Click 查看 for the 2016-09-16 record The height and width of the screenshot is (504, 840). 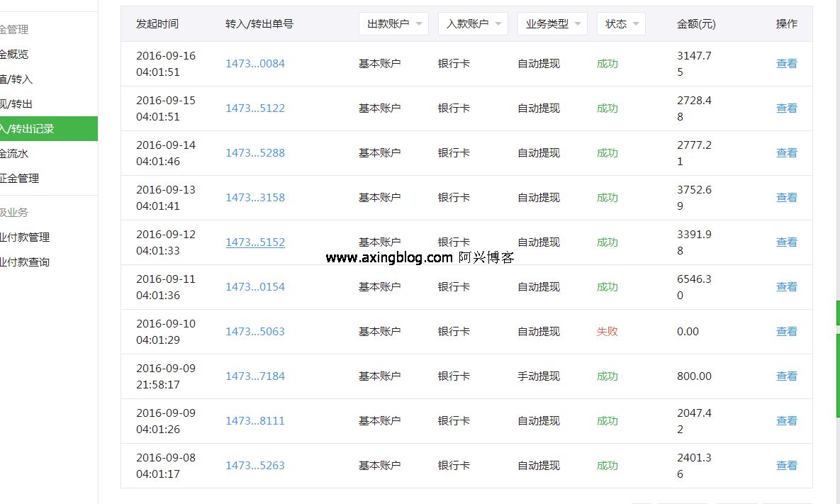tap(786, 64)
